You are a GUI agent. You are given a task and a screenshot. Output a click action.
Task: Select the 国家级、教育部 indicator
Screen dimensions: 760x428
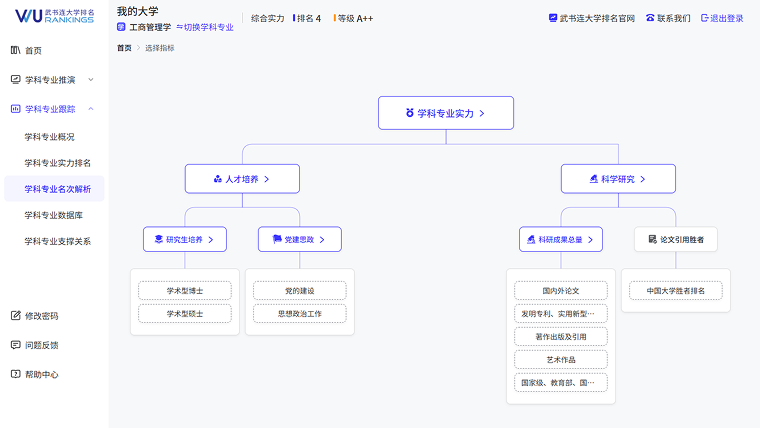(561, 382)
